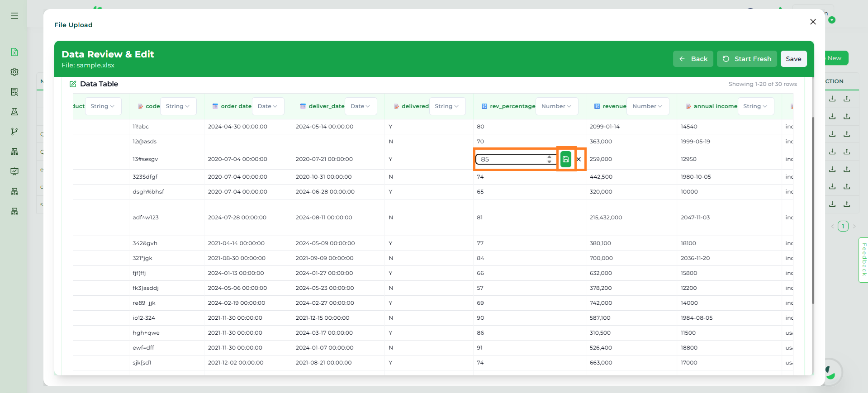This screenshot has height=393, width=868.
Task: Expand the order date Date type dropdown
Action: (268, 106)
